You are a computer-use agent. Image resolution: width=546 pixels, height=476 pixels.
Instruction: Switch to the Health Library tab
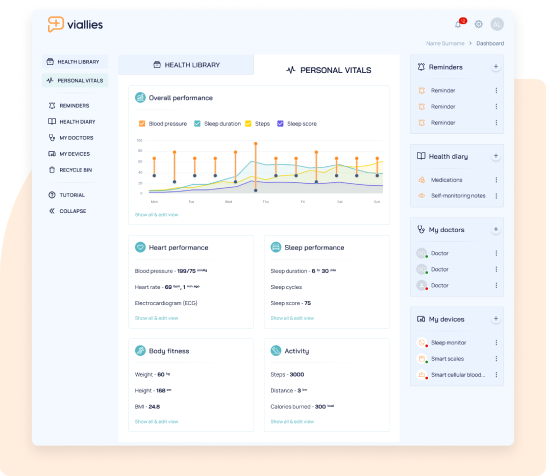click(186, 65)
